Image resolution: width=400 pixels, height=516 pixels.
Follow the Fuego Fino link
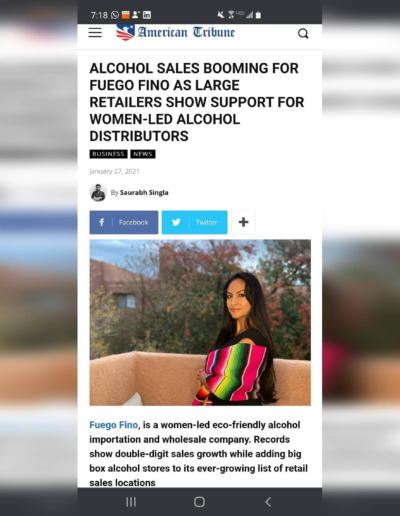coord(113,425)
